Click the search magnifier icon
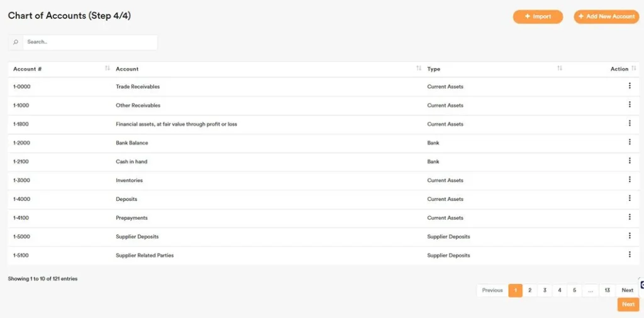The image size is (644, 318). 16,42
